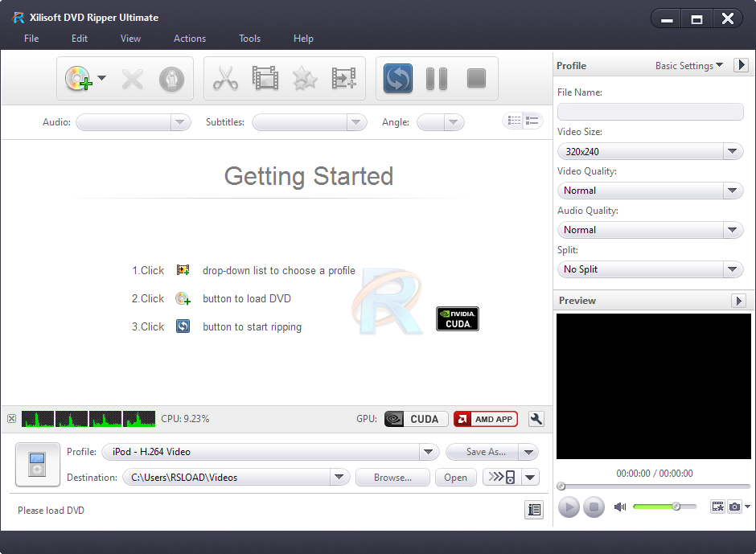Collapse the Preview panel with its arrow
756x554 pixels.
click(x=738, y=301)
